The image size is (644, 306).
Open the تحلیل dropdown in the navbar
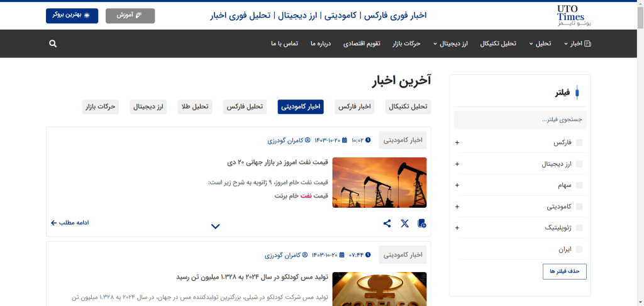540,44
